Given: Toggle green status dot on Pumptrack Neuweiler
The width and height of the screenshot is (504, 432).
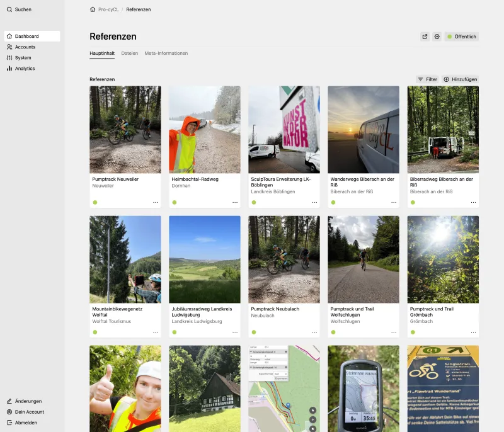Looking at the screenshot, I should click(x=95, y=202).
